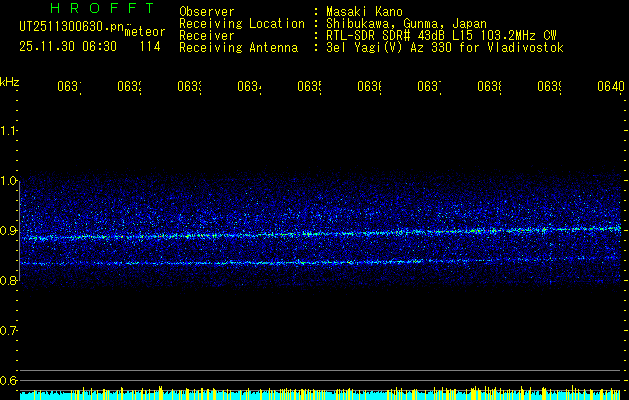
Task: Click the kHz axis unit label
Action: point(10,82)
